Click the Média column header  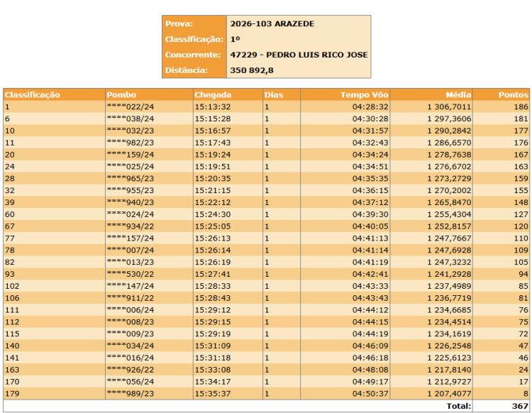coord(458,94)
